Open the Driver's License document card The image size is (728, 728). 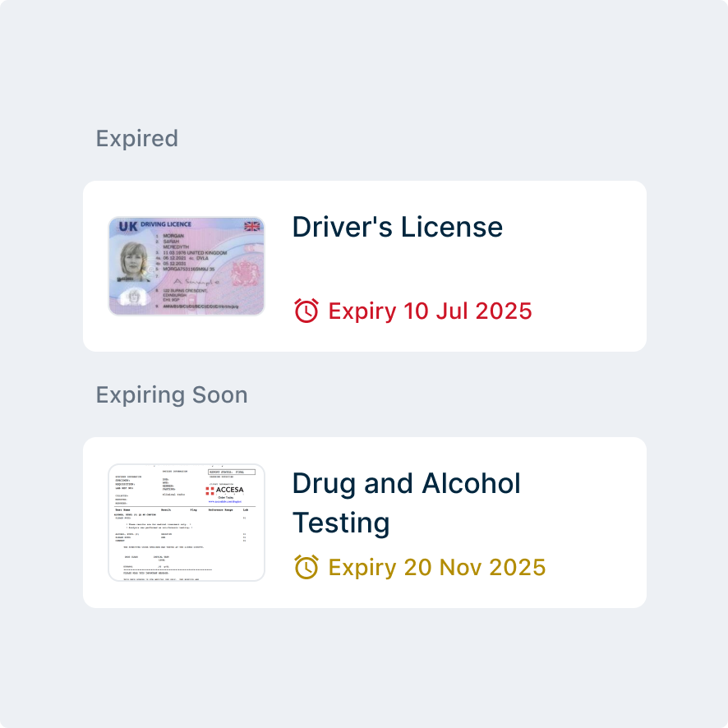[x=364, y=265]
